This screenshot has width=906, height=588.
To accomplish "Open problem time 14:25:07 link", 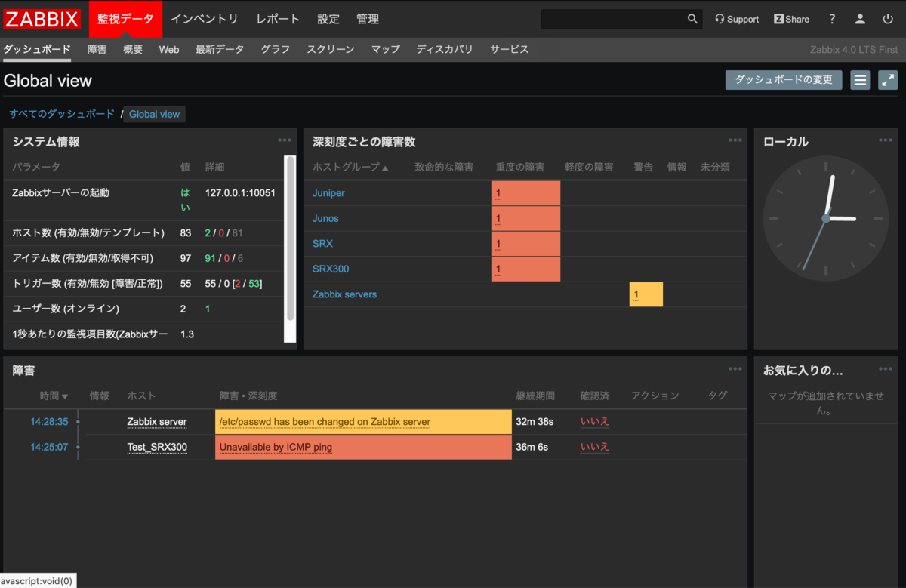I will click(x=49, y=447).
